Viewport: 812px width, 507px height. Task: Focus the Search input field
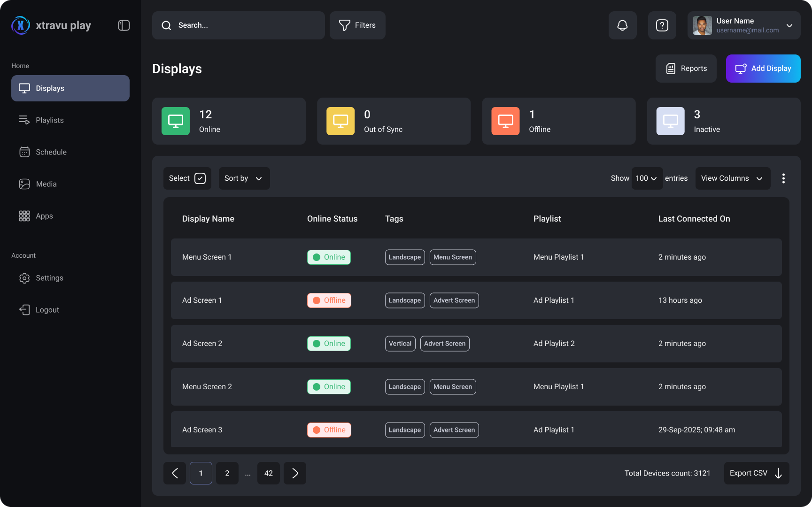(239, 25)
